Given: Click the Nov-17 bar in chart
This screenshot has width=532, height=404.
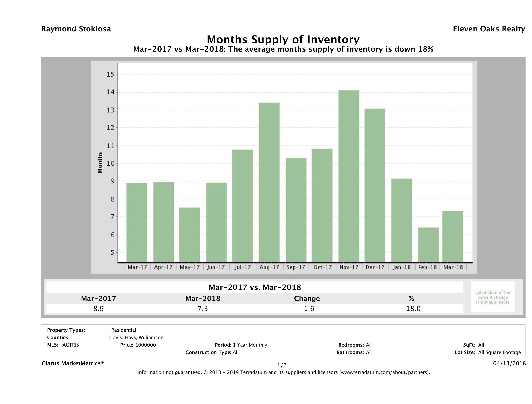Looking at the screenshot, I should tap(349, 176).
